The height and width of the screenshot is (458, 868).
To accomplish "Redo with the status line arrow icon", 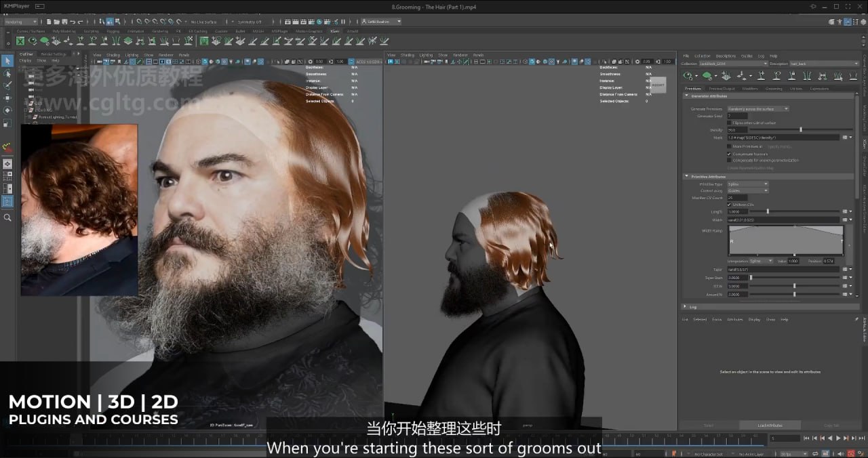I will [80, 21].
